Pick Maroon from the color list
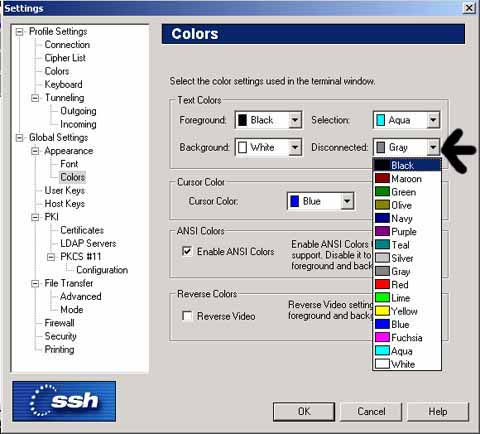This screenshot has width=480, height=434. [x=407, y=179]
